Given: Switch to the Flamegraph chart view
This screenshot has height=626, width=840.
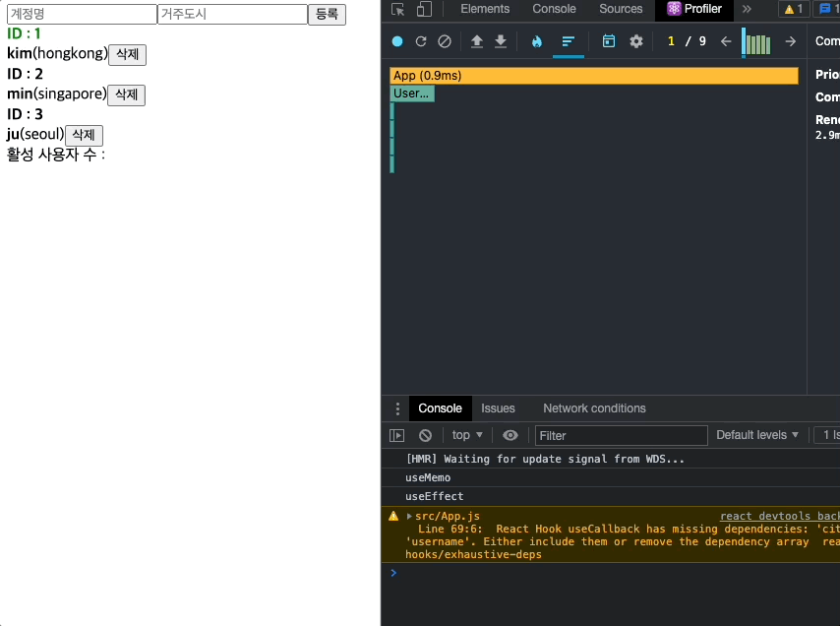Looking at the screenshot, I should point(539,41).
